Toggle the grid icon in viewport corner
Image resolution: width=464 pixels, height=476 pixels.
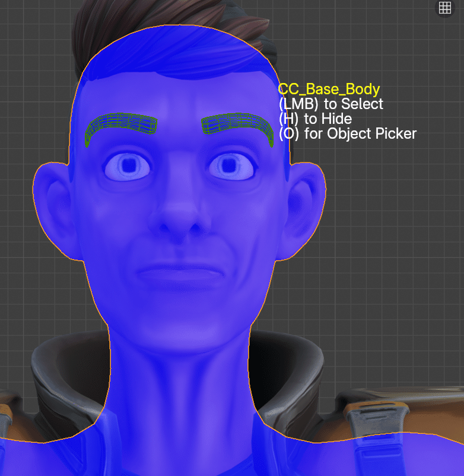click(445, 8)
